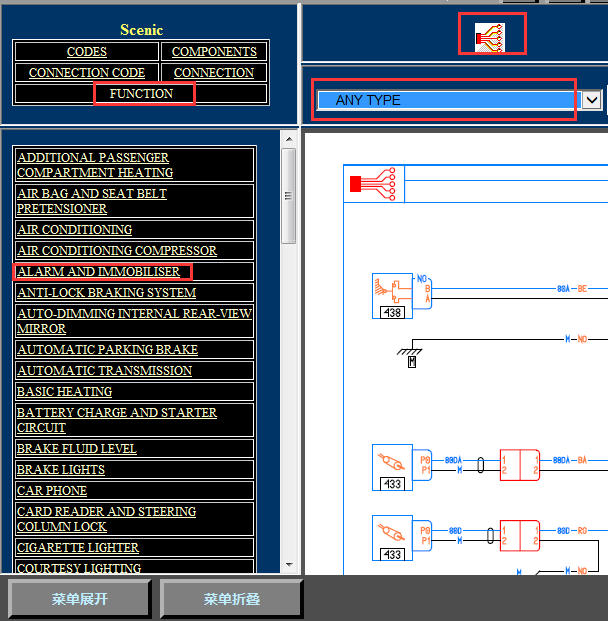Select the upper component 433 sensor symbol
608x621 pixels.
[x=392, y=467]
